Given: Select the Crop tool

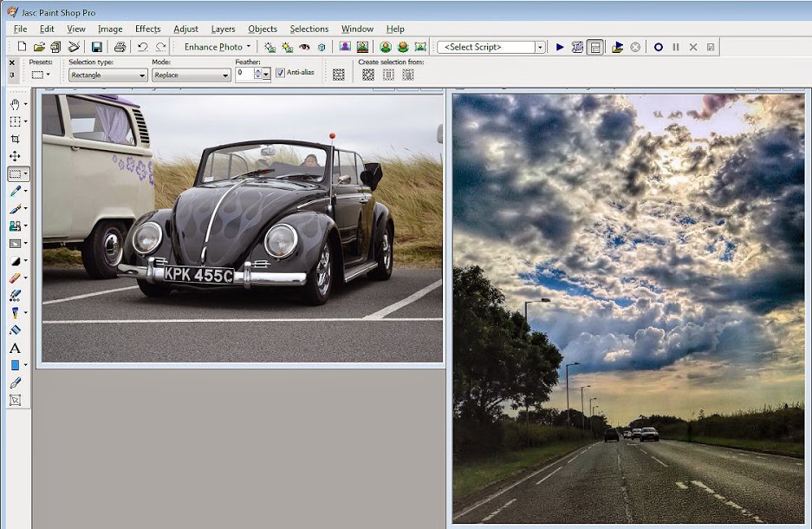Looking at the screenshot, I should [15, 139].
